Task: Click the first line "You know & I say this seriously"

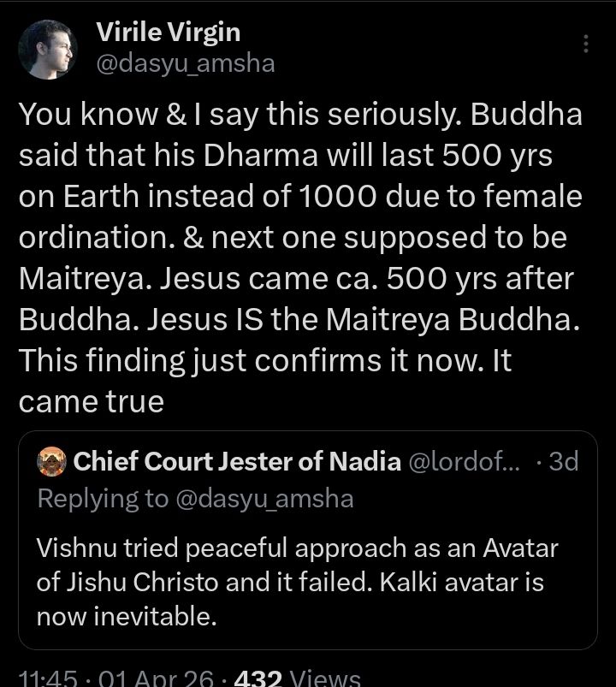Action: click(x=299, y=115)
